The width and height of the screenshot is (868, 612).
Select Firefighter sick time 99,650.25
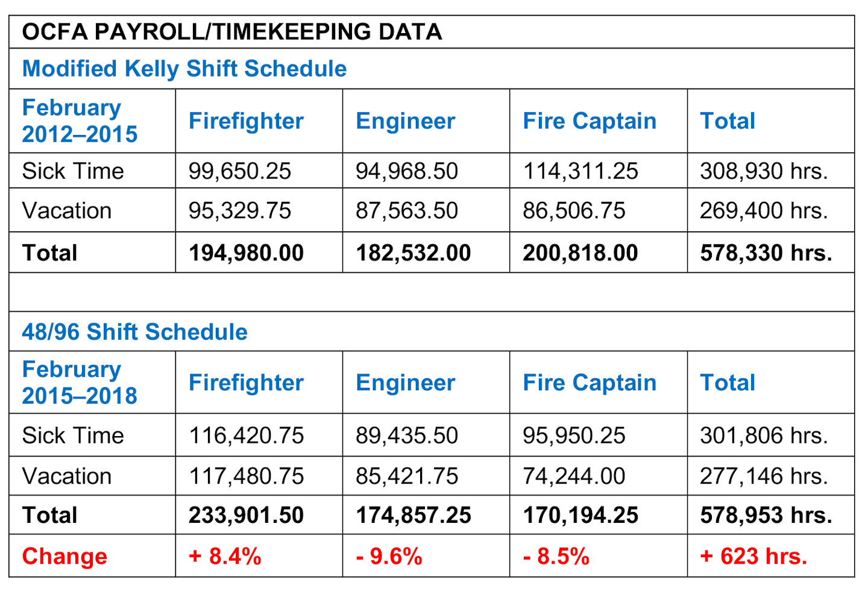[240, 171]
